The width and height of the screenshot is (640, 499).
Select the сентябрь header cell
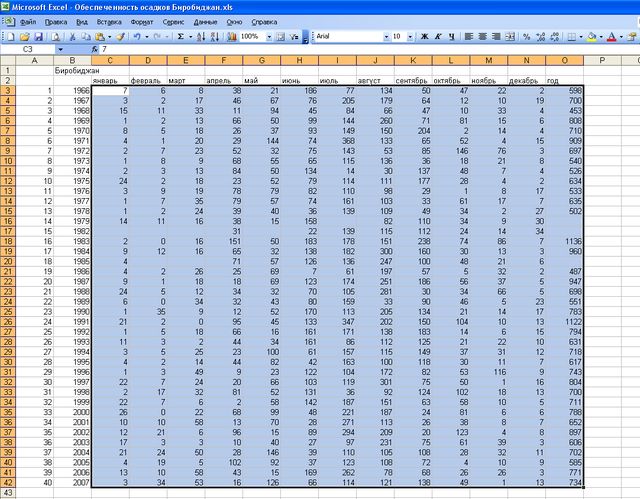[413, 81]
